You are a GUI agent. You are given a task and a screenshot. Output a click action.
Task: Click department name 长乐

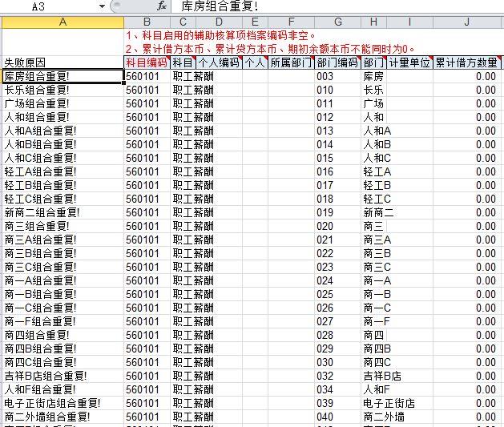pos(373,90)
